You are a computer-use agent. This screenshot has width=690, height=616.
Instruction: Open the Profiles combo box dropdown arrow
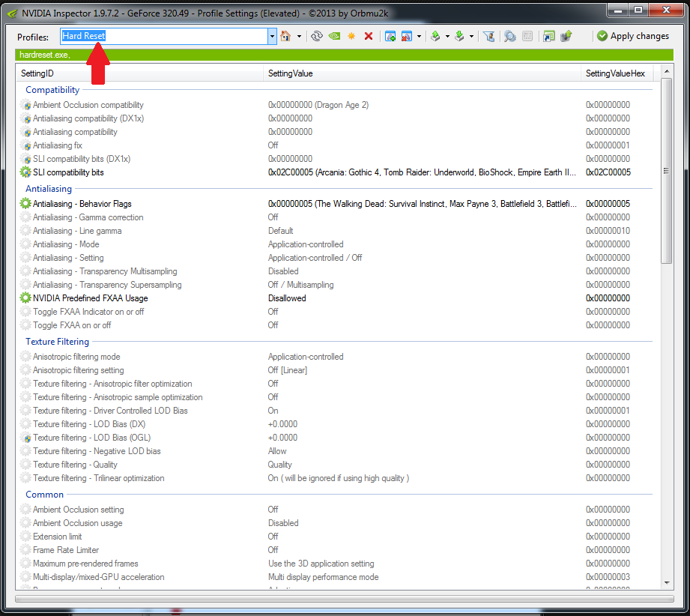273,37
